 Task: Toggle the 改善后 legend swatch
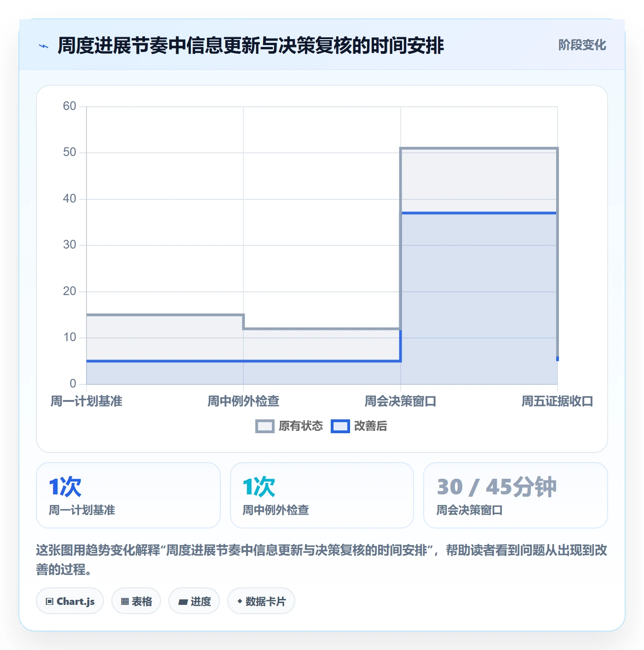[340, 426]
